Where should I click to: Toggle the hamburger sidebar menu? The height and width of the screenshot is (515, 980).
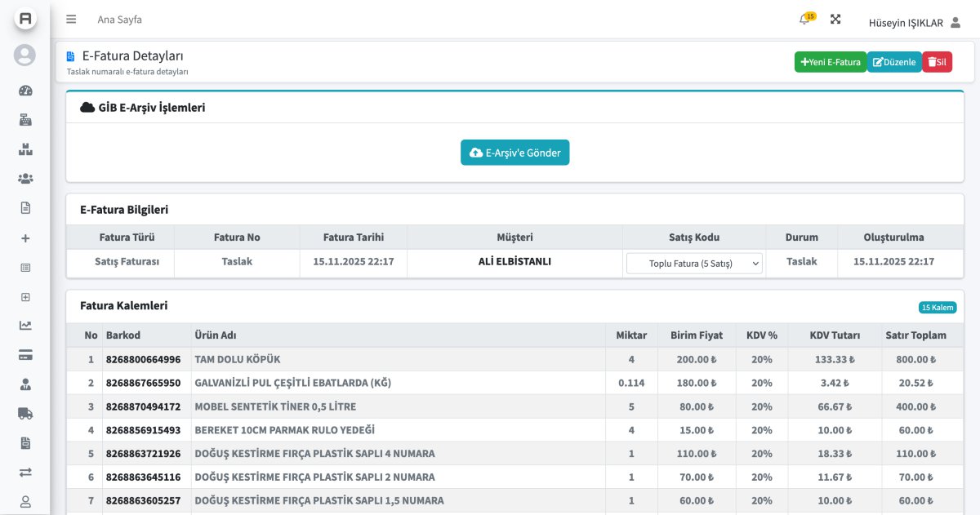pos(71,20)
